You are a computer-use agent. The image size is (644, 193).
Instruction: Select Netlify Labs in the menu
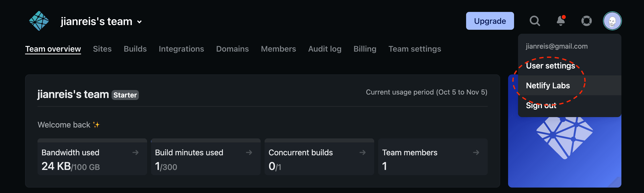[548, 86]
